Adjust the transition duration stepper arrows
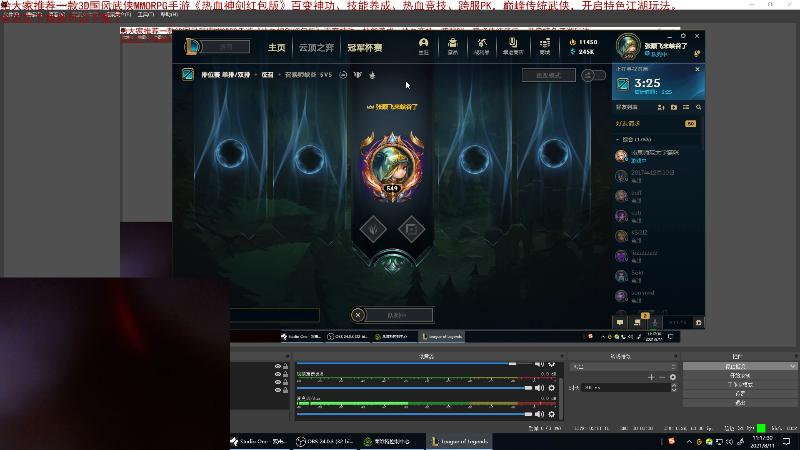This screenshot has width=800, height=450. 674,388
